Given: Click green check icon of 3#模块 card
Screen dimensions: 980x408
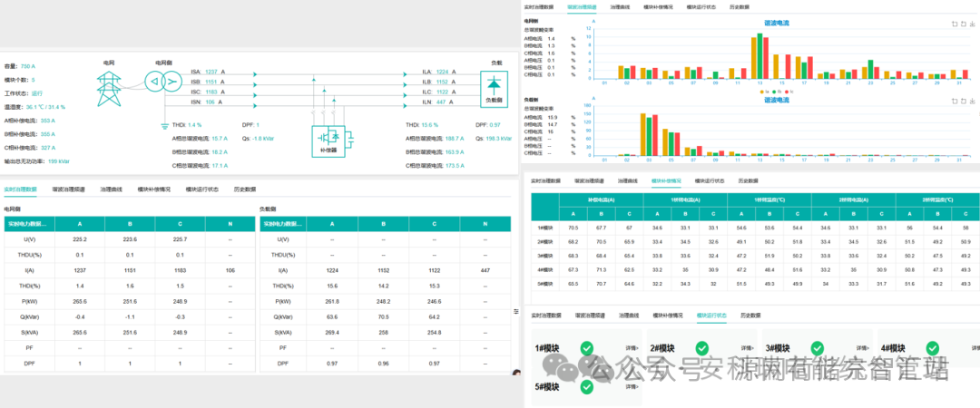Looking at the screenshot, I should (x=817, y=348).
